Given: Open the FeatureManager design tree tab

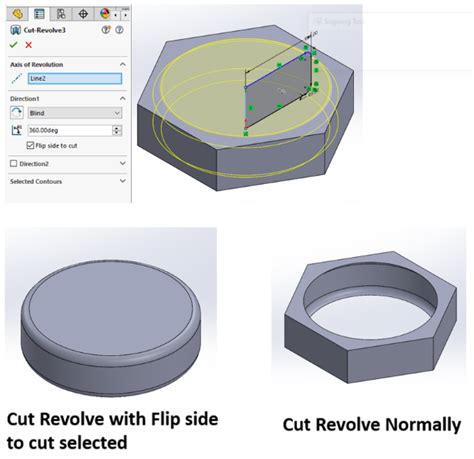Looking at the screenshot, I should (17, 14).
